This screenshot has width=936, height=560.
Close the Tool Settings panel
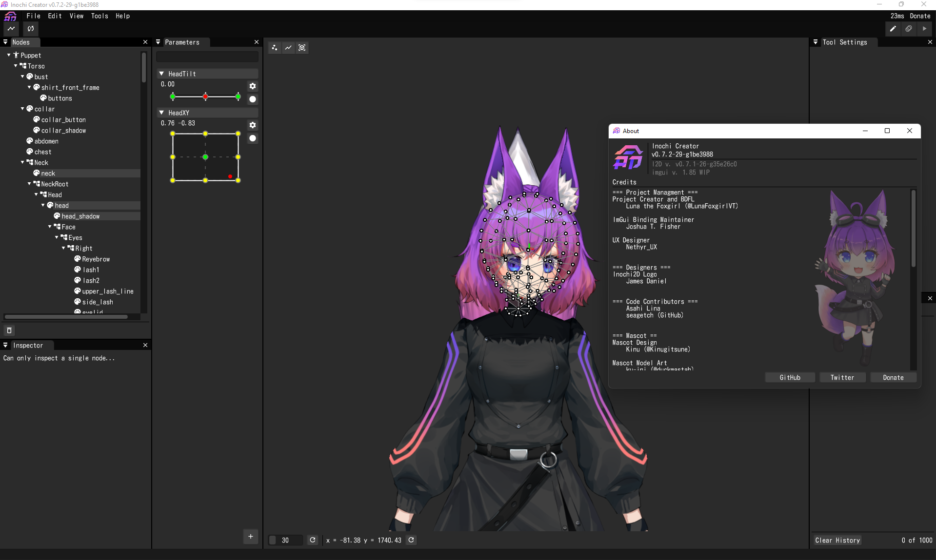coord(930,42)
